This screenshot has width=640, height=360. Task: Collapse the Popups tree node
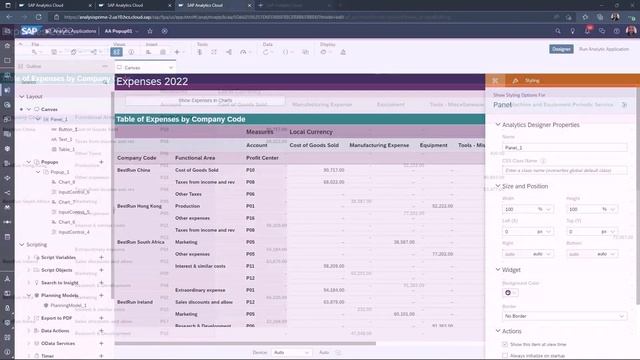(29, 162)
